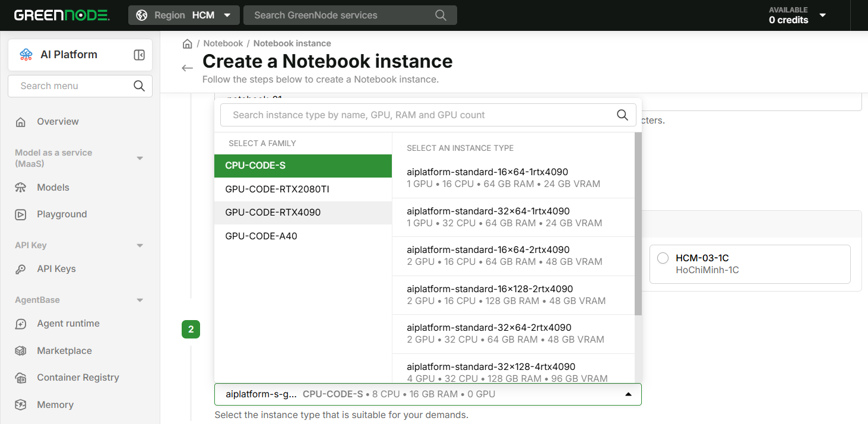The height and width of the screenshot is (424, 868).
Task: Click the Memory icon
Action: [21, 405]
